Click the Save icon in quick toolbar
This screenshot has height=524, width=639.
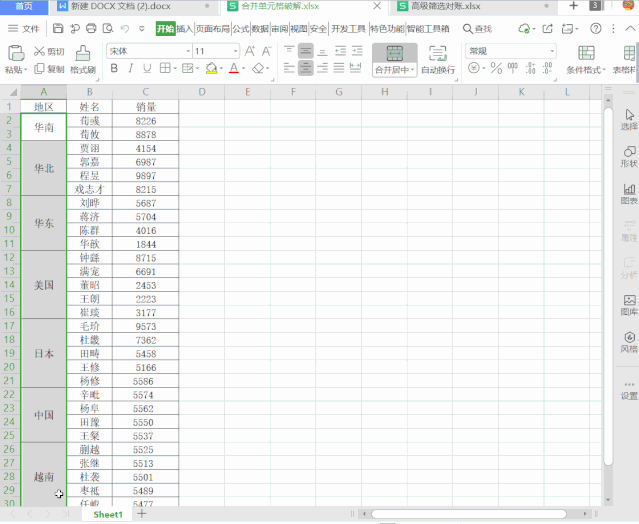(x=58, y=29)
